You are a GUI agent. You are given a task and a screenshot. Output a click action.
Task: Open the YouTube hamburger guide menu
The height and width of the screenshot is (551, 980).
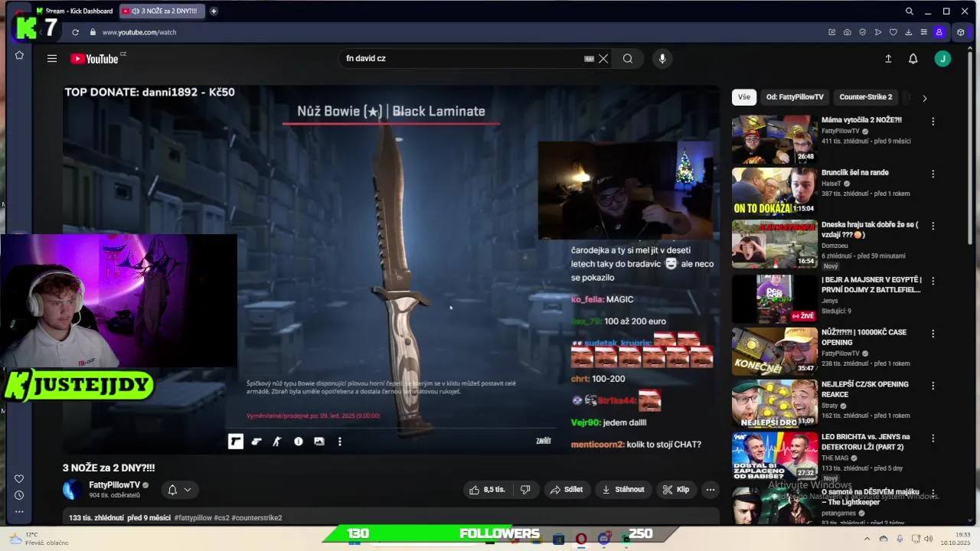point(52,58)
